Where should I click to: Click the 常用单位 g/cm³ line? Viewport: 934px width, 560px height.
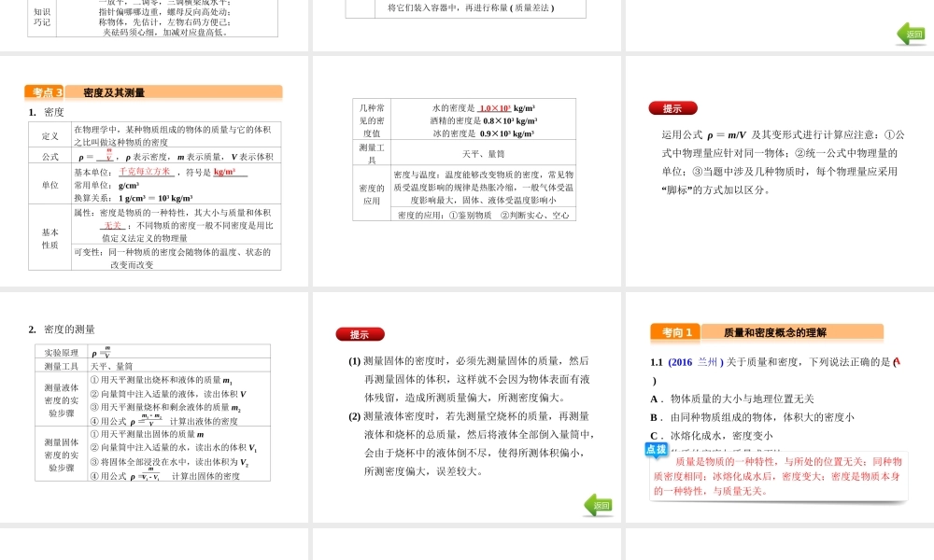pyautogui.click(x=106, y=186)
